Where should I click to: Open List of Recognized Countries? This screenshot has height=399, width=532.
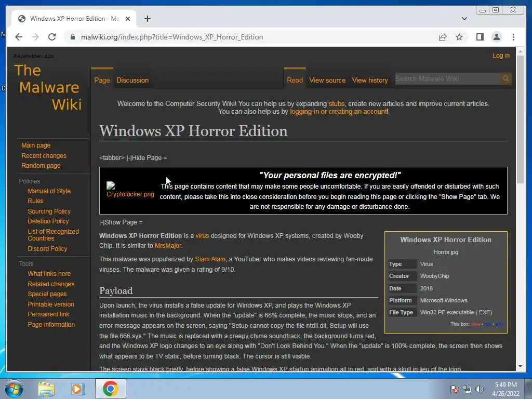[x=54, y=235]
